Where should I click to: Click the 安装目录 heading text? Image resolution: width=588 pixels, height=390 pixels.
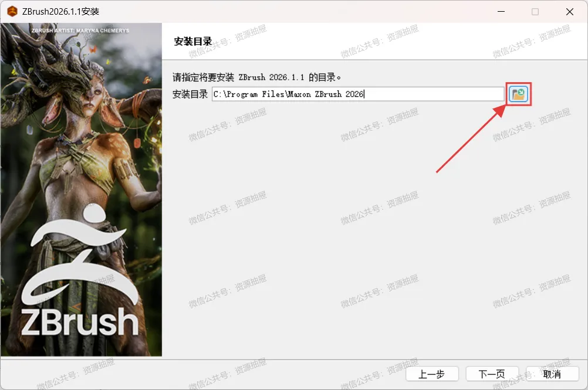tap(193, 42)
